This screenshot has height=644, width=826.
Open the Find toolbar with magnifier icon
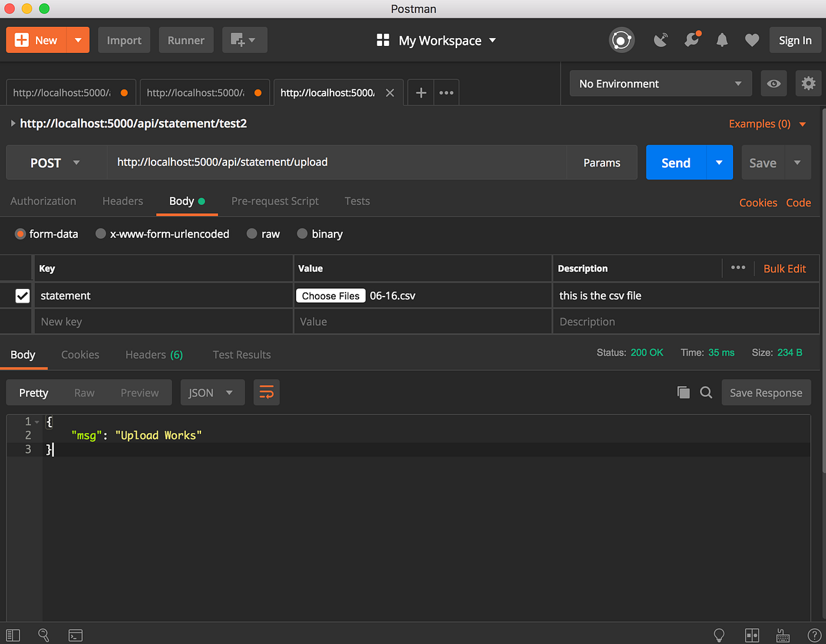[43, 635]
